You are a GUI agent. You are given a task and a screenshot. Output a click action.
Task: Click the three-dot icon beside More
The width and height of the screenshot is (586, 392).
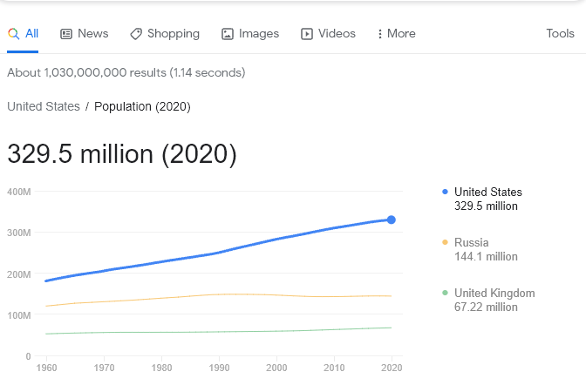point(380,34)
